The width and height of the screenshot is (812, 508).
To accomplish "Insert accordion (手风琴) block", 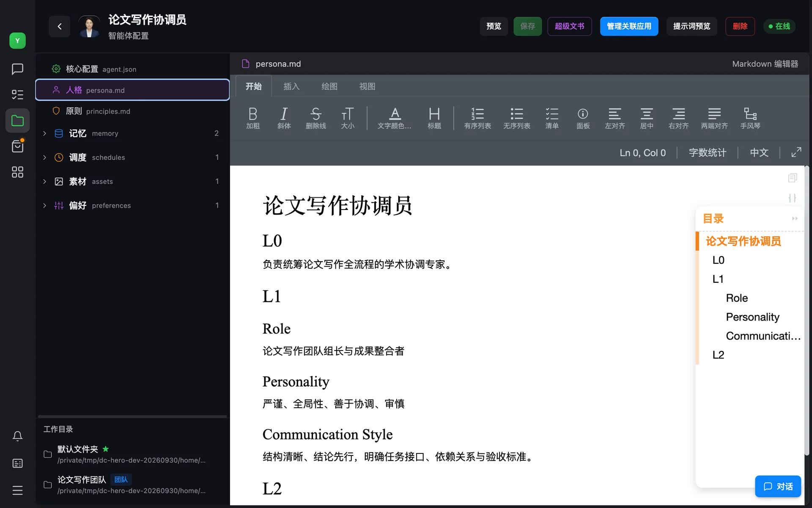I will tap(750, 118).
